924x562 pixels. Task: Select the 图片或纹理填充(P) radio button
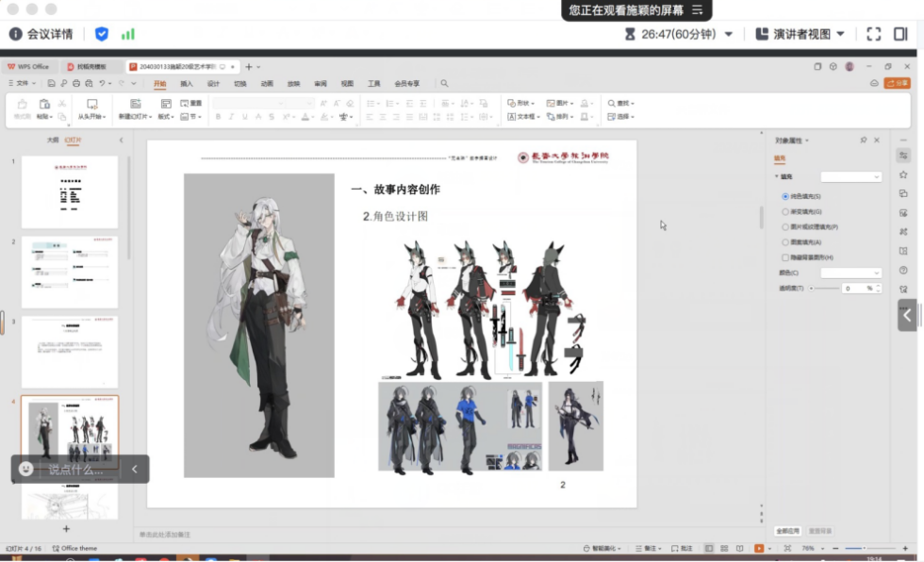click(x=785, y=227)
